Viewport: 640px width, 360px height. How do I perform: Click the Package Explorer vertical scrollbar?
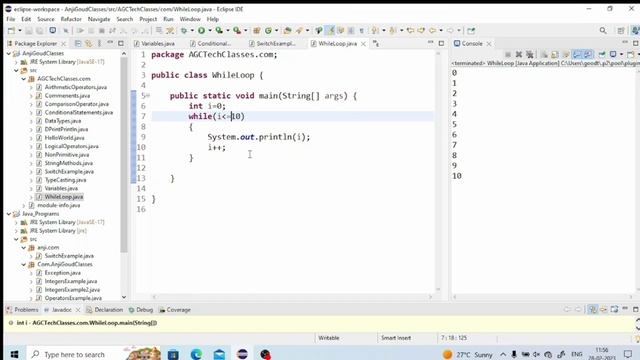(124, 155)
